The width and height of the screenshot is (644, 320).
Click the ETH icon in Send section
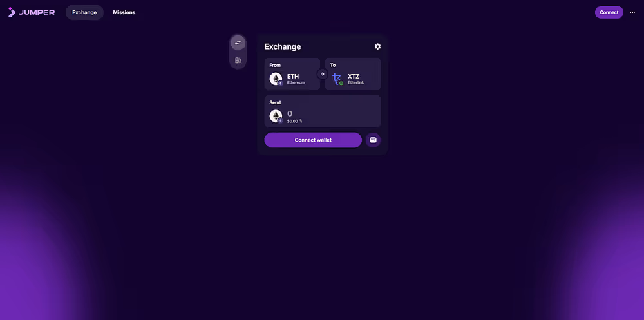tap(276, 117)
